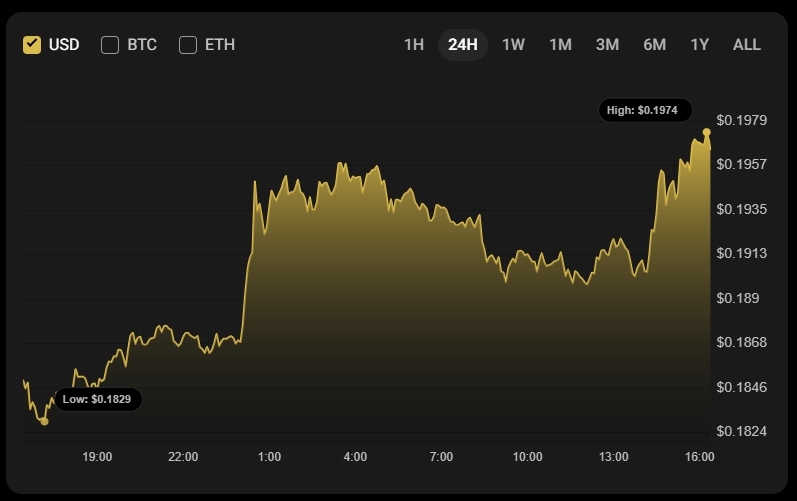Click the high price point marker dot
The width and height of the screenshot is (797, 501).
click(707, 132)
